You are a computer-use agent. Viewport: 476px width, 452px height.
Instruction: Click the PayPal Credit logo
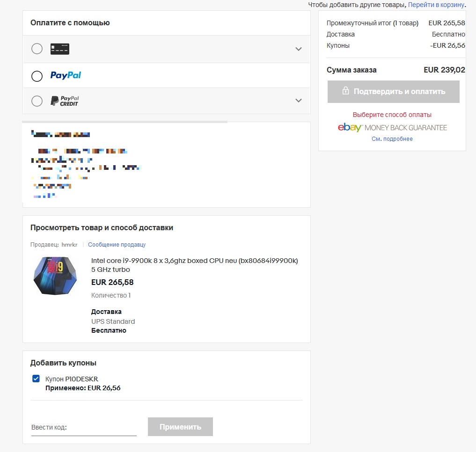coord(65,101)
